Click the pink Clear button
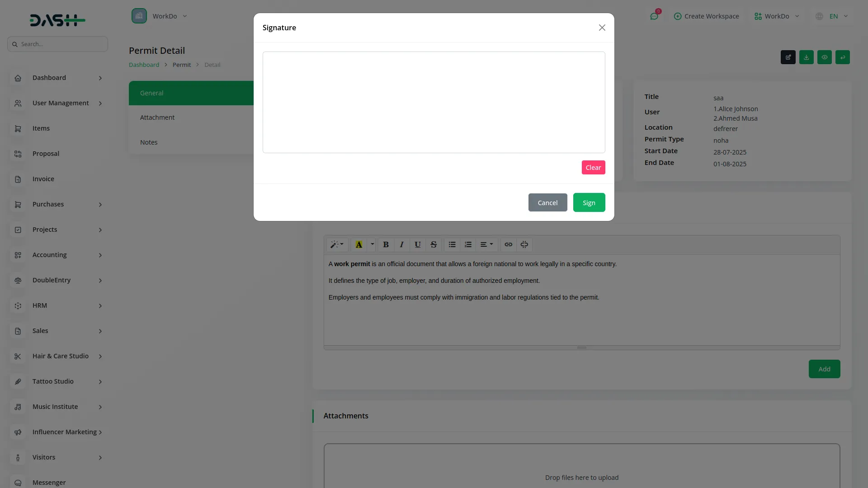 point(593,168)
